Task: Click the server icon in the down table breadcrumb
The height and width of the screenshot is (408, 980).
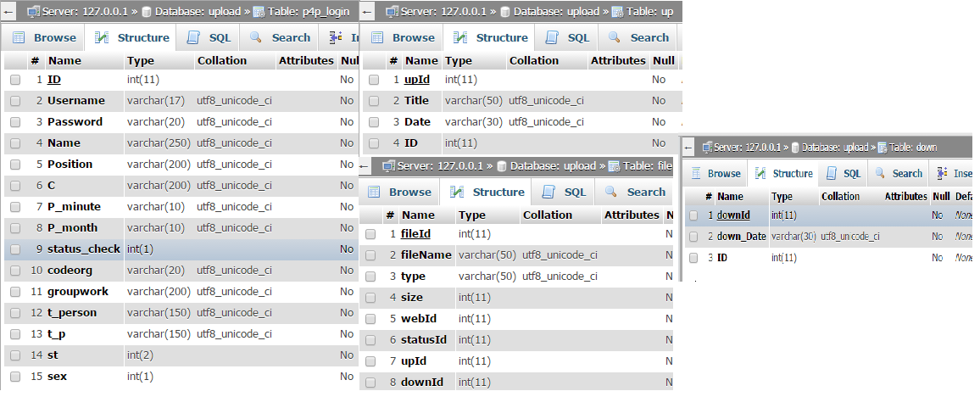Action: tap(709, 148)
